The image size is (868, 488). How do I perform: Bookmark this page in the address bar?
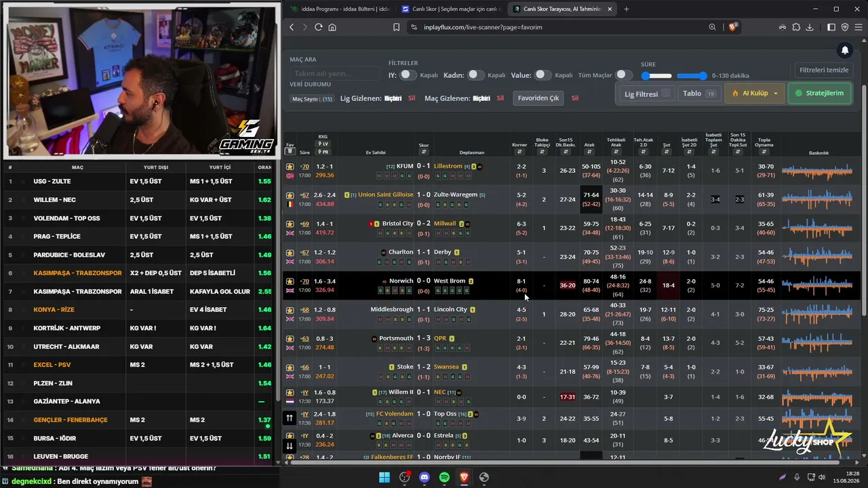396,27
